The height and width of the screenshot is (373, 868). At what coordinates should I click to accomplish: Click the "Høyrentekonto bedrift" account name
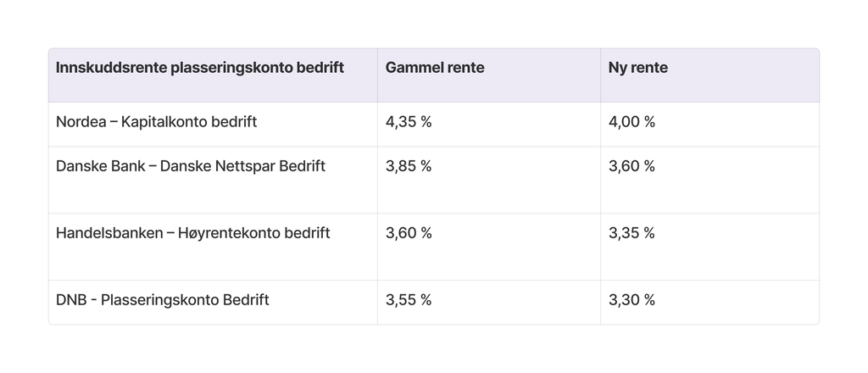click(253, 233)
